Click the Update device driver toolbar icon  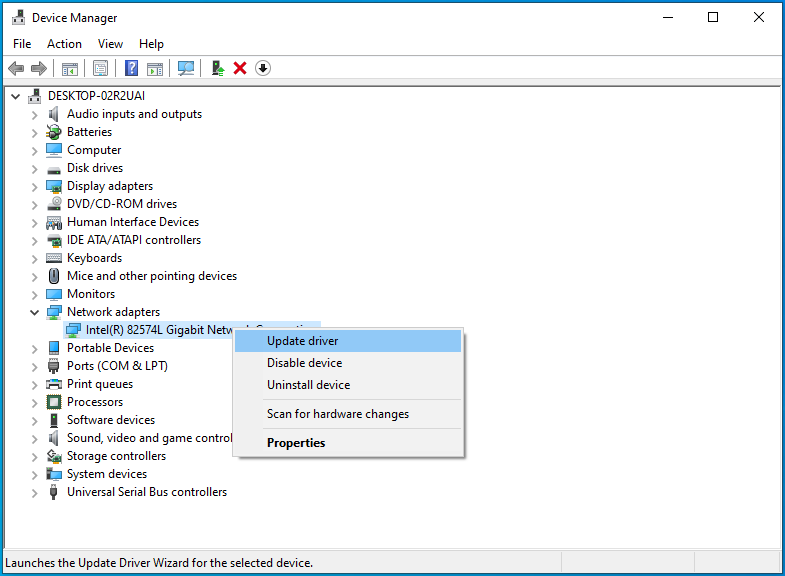pos(218,68)
